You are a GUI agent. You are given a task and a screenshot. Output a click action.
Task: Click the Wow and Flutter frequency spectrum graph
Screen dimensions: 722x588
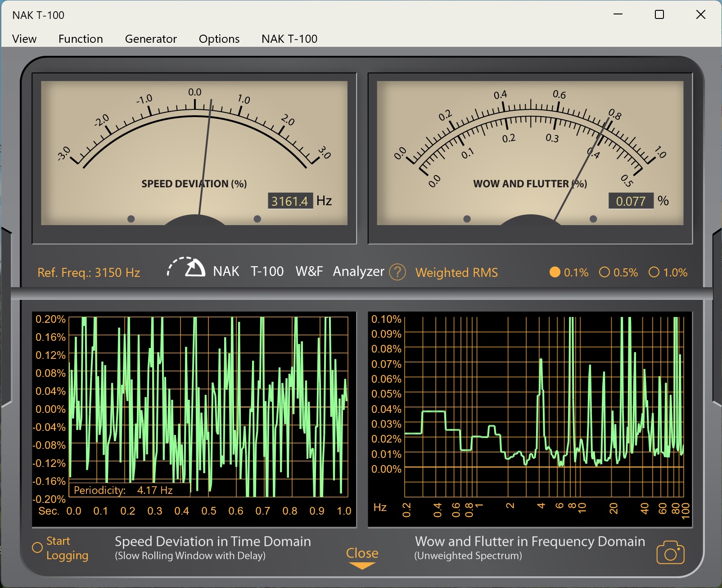(544, 407)
